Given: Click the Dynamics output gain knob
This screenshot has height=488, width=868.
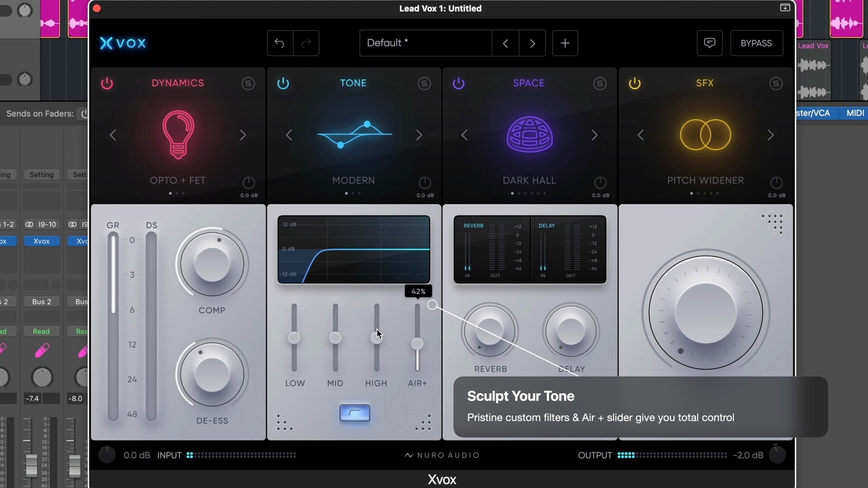Looking at the screenshot, I should pos(249,183).
